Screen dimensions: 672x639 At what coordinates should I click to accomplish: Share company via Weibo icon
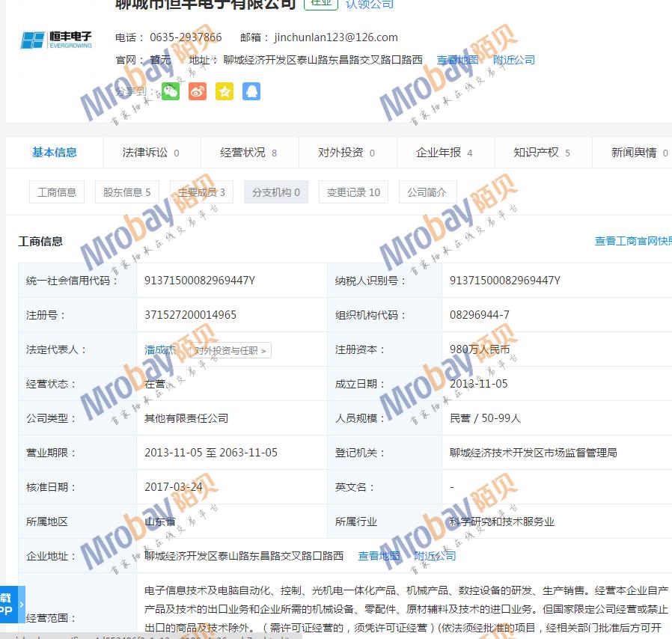(x=198, y=91)
